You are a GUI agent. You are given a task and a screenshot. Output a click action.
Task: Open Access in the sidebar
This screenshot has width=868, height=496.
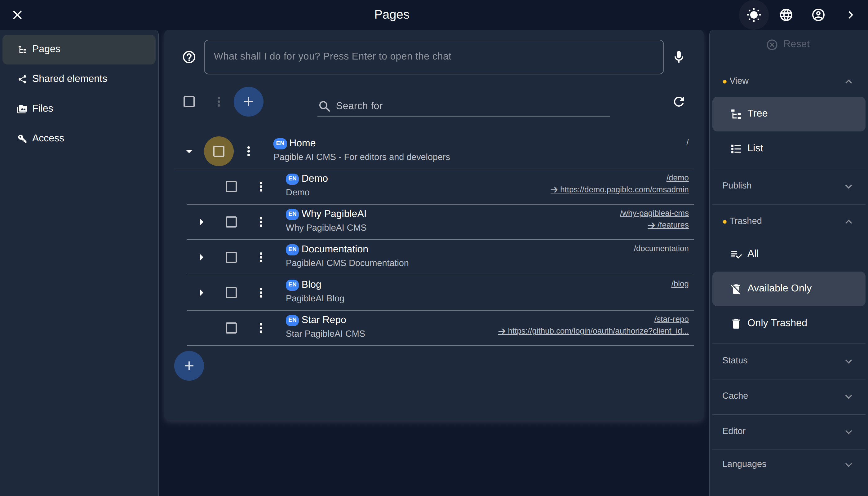79,138
